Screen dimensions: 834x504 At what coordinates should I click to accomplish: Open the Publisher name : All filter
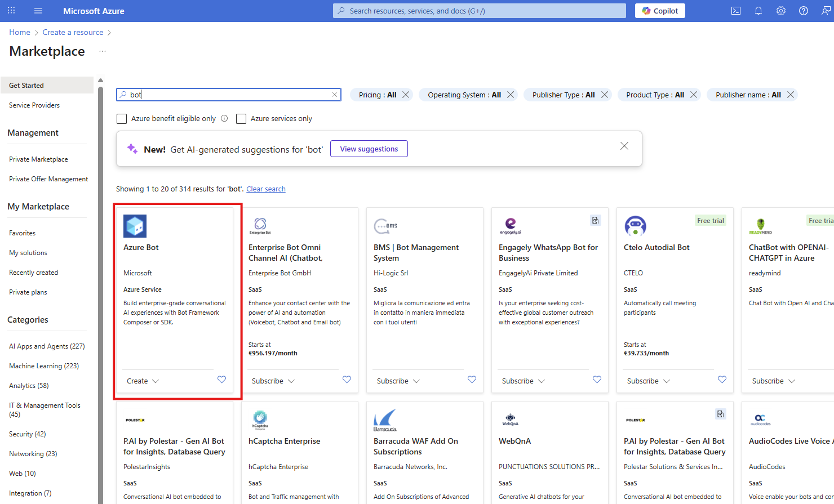click(748, 95)
